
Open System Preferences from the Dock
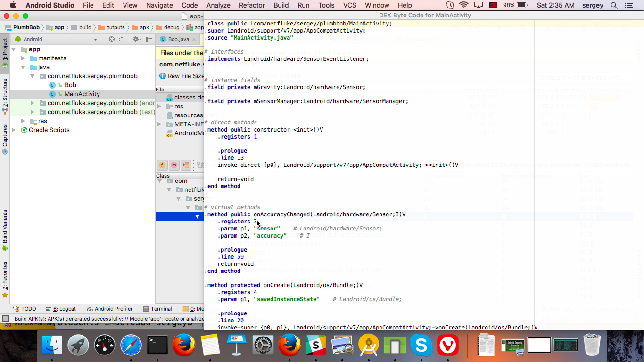[x=263, y=346]
